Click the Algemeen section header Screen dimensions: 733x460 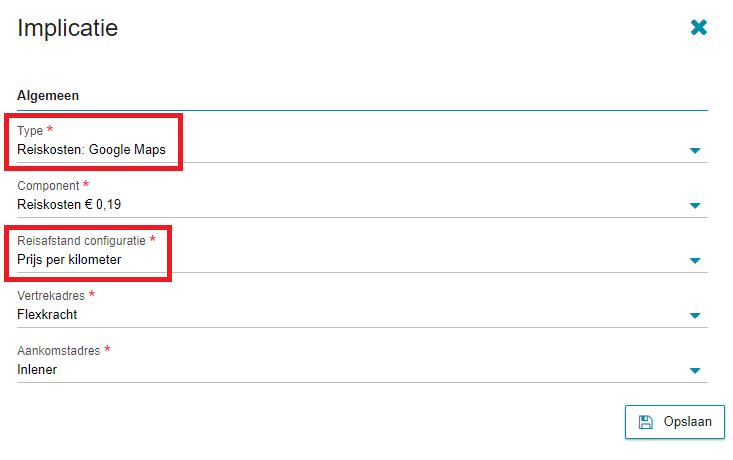click(x=48, y=95)
